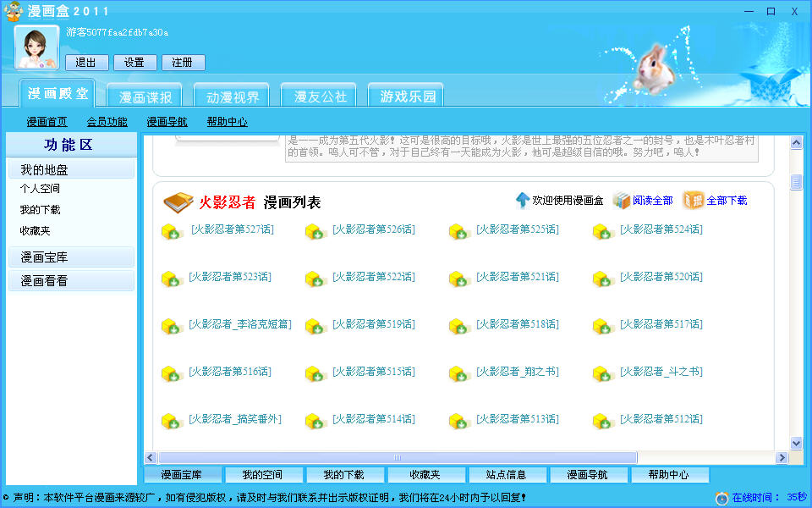The width and height of the screenshot is (812, 508).
Task: Click the 退出 button
Action: click(x=86, y=63)
